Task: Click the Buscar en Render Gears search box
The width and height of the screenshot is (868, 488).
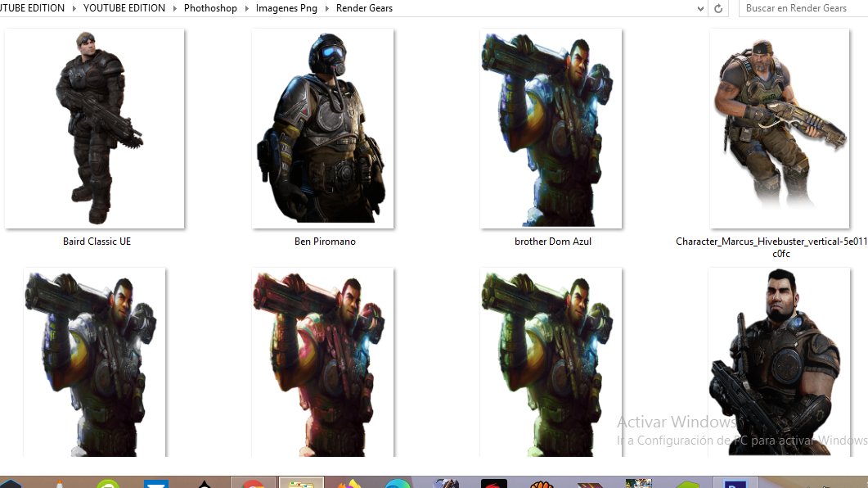Action: [x=803, y=8]
